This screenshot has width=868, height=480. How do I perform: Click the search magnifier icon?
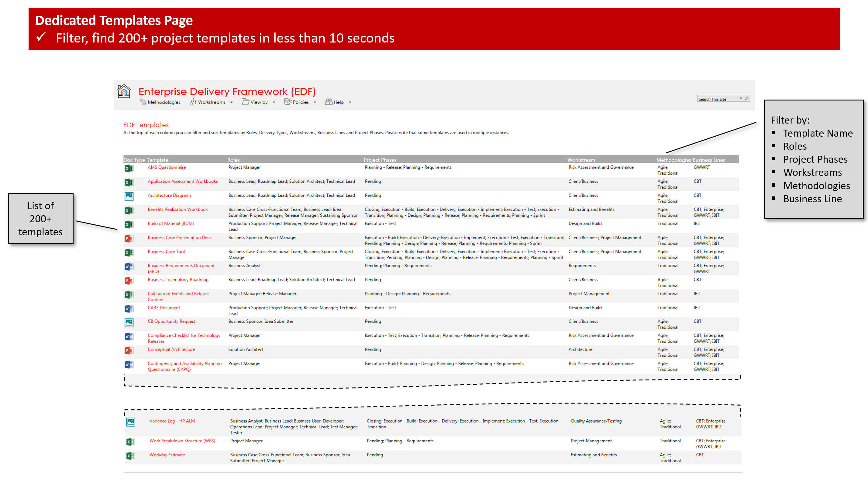pos(746,99)
